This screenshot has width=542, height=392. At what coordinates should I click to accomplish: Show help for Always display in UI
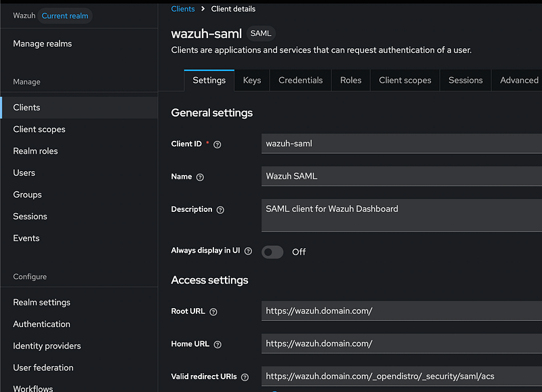point(248,251)
